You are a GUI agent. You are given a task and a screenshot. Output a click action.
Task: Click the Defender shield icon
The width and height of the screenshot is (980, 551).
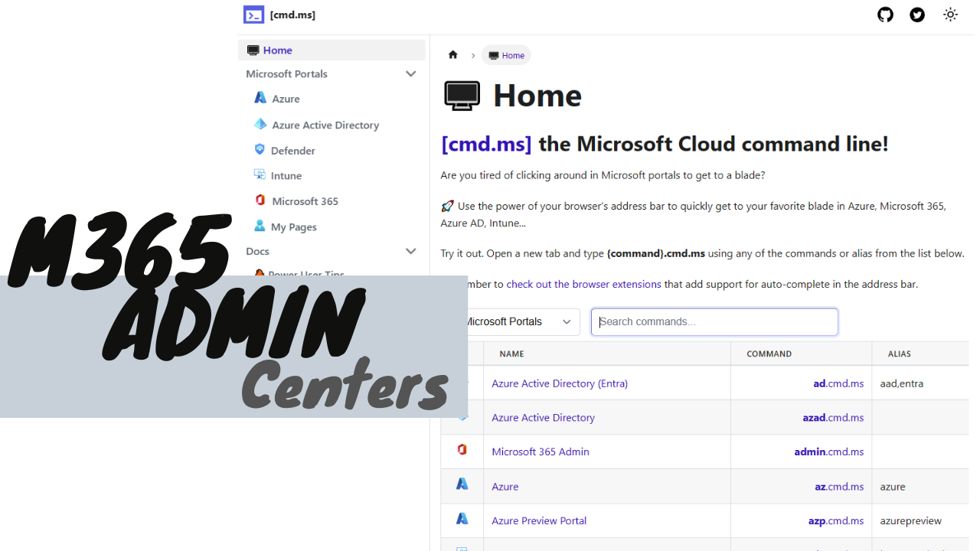point(260,150)
